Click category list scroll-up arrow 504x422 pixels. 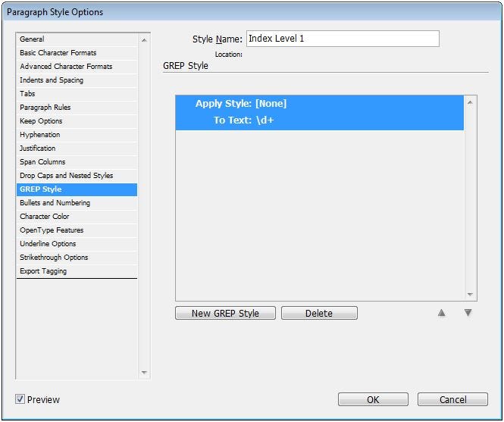click(144, 40)
